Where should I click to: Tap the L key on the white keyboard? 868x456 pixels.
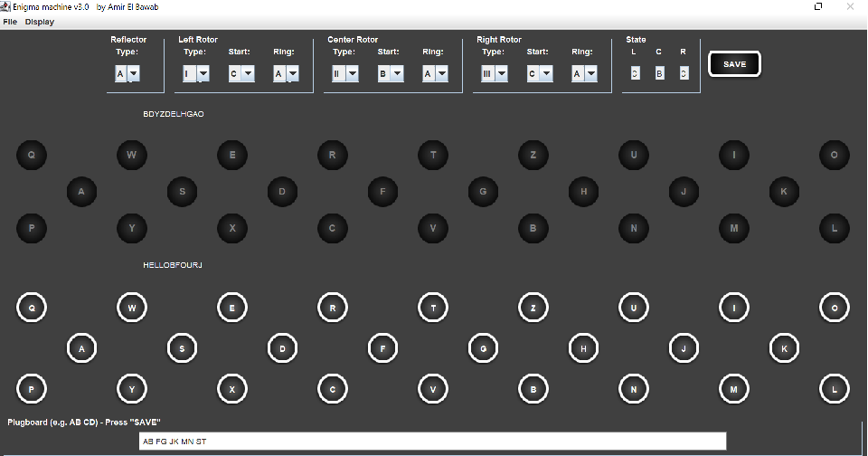835,389
